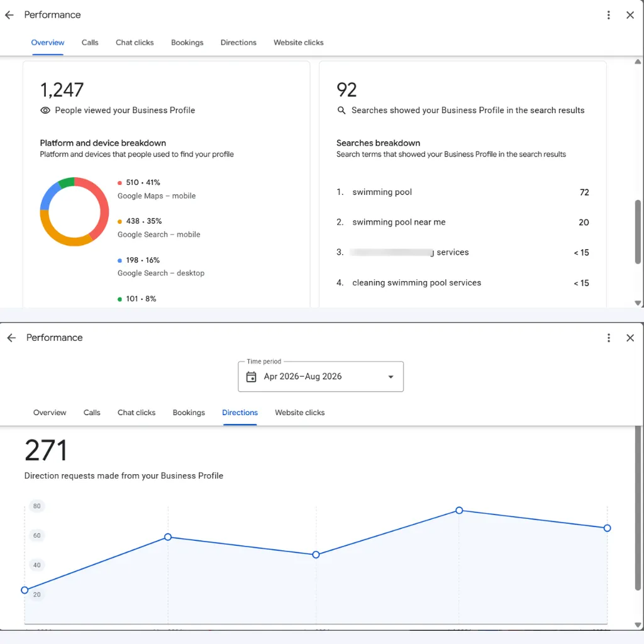Click 'Platform and device breakdown' heading
644x644 pixels.
tap(103, 143)
